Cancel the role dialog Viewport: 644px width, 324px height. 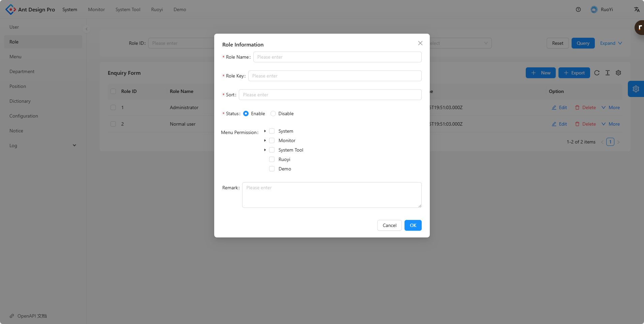point(389,225)
